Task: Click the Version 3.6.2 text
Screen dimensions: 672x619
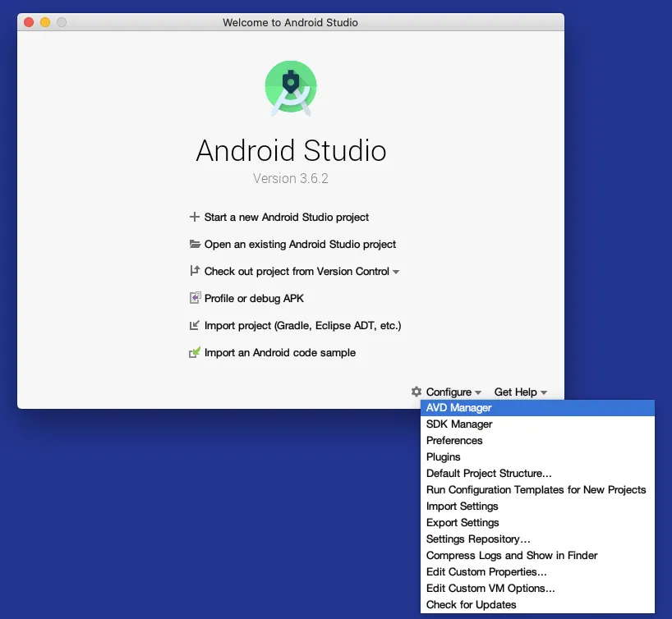Action: (x=291, y=178)
